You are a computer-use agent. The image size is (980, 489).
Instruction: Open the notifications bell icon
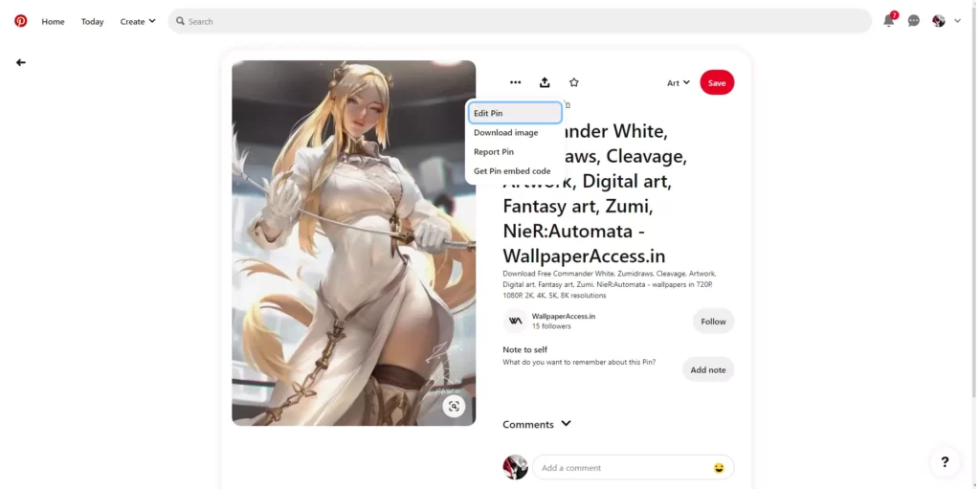[x=888, y=21]
